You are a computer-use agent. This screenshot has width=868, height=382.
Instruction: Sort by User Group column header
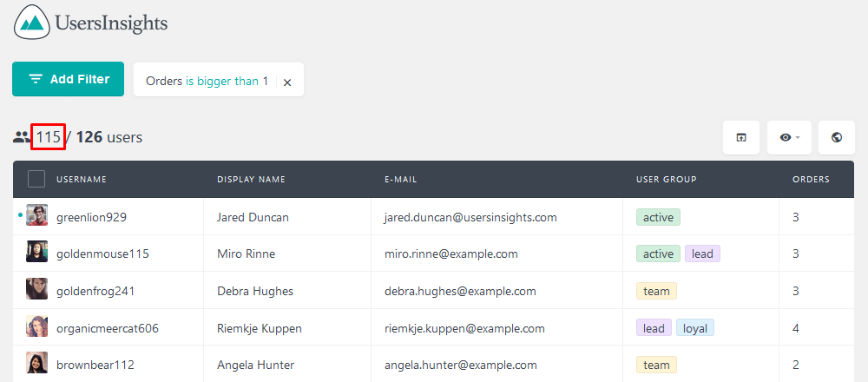pyautogui.click(x=667, y=180)
